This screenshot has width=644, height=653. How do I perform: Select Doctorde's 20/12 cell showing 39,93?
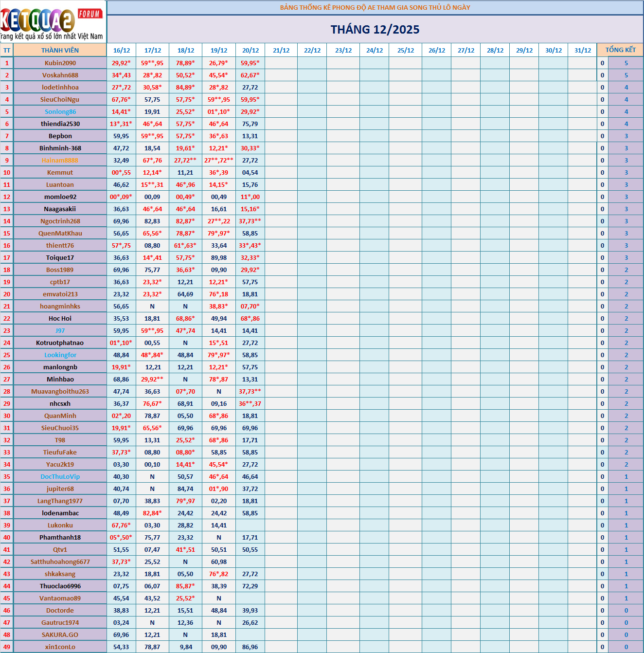coord(250,610)
